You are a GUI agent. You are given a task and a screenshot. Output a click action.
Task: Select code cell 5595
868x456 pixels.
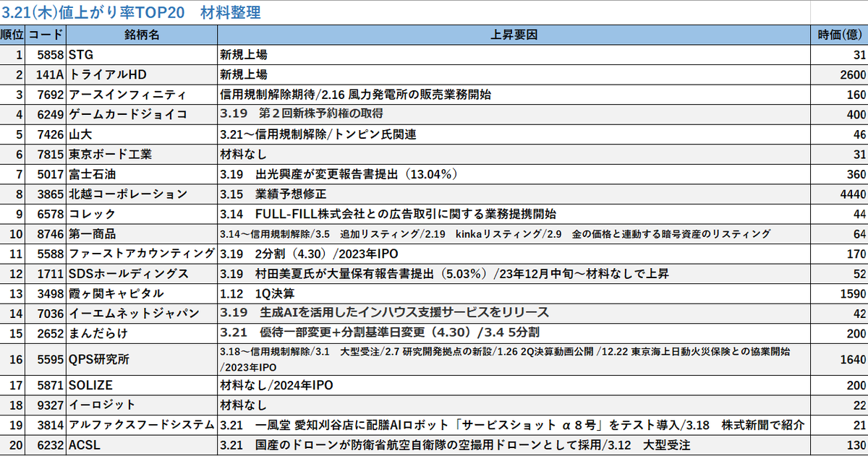click(x=47, y=359)
